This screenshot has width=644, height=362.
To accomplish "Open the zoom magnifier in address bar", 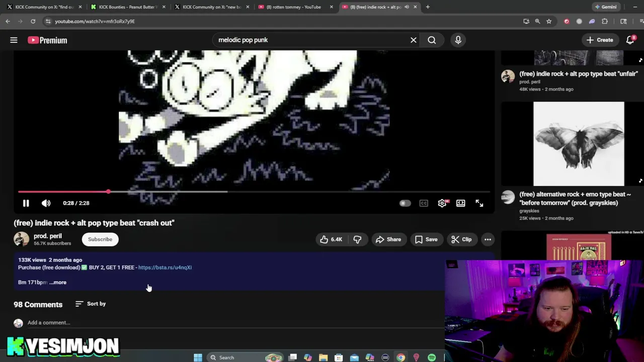I will click(x=537, y=21).
